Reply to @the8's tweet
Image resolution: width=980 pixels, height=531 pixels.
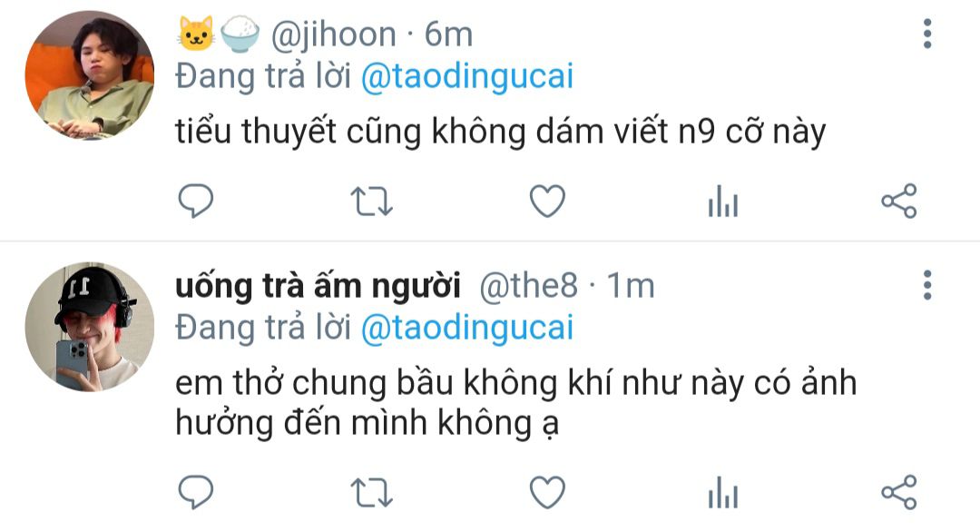[x=196, y=492]
